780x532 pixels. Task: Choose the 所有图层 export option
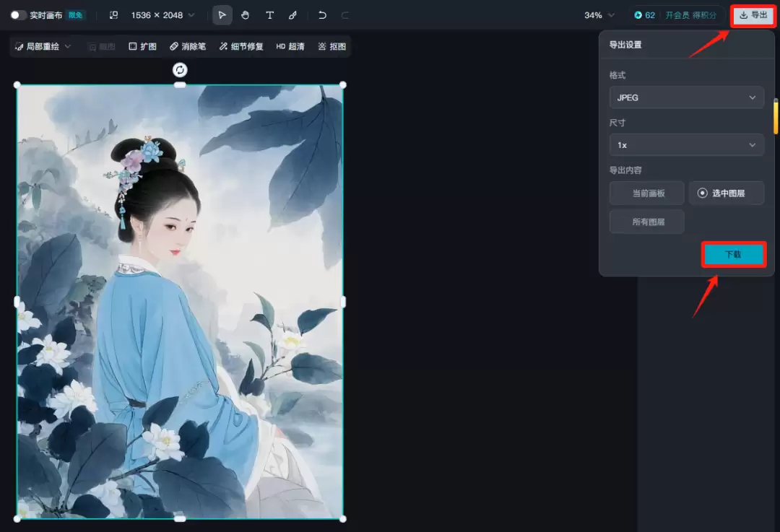click(646, 222)
